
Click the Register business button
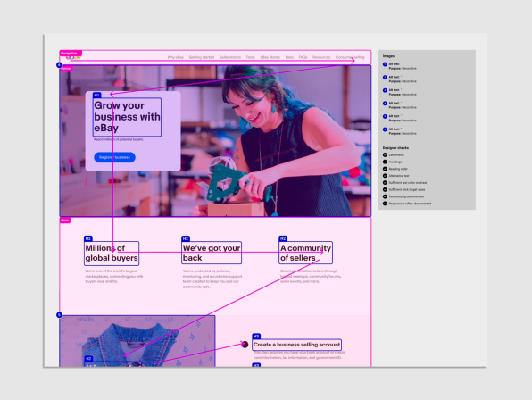click(114, 157)
